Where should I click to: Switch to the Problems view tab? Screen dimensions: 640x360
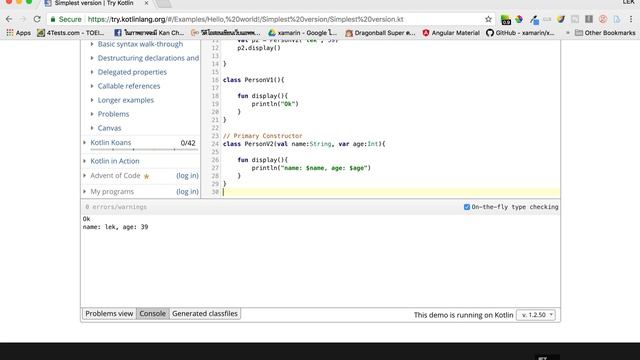109,313
